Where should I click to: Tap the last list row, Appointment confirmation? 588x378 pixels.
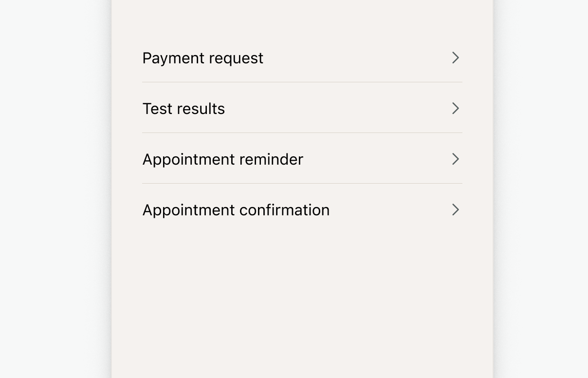(302, 210)
